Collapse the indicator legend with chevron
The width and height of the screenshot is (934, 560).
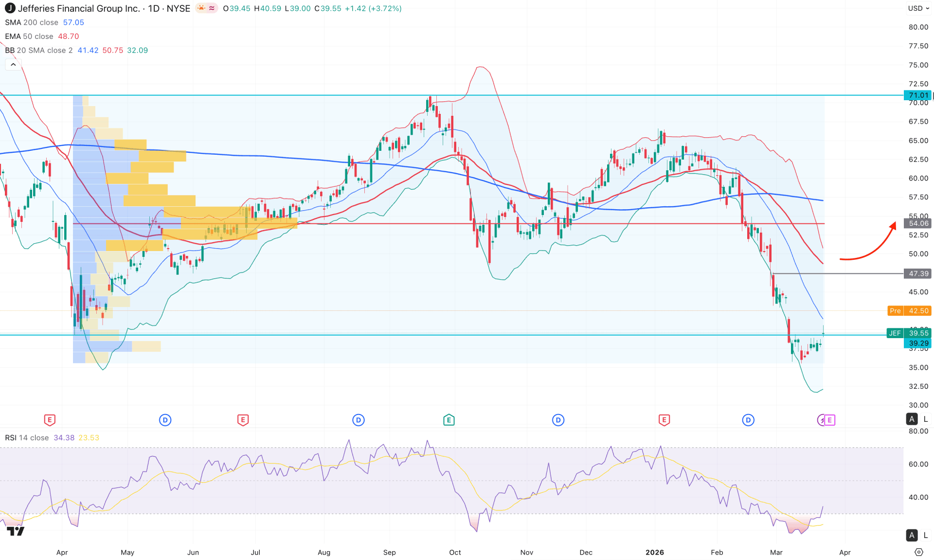[13, 64]
